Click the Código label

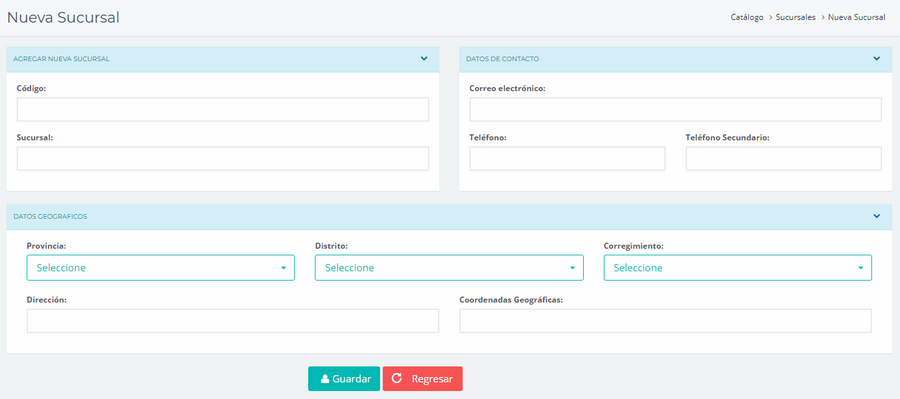32,88
